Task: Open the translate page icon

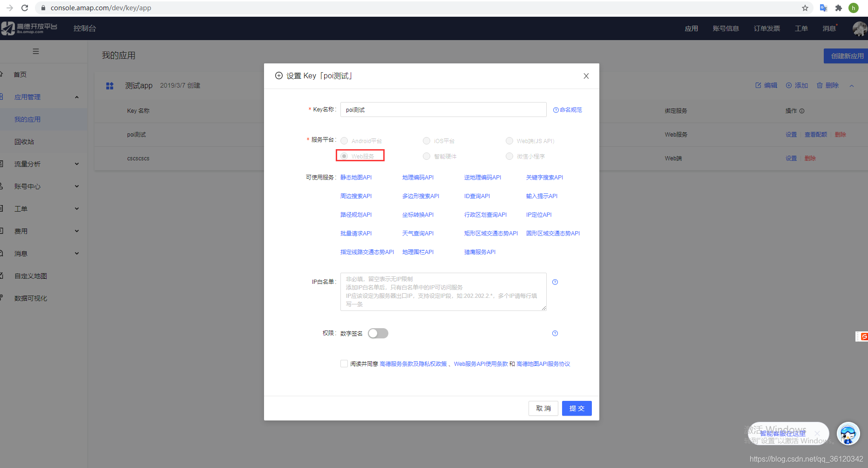Action: (x=823, y=8)
